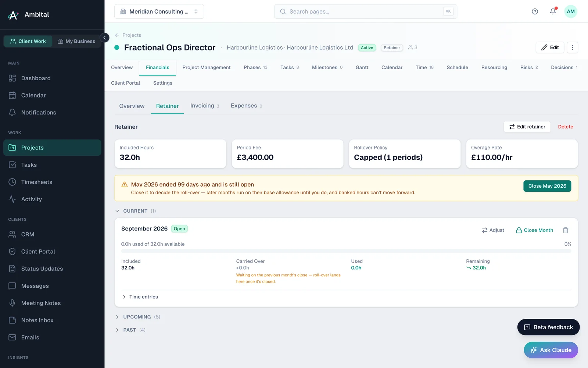The width and height of the screenshot is (588, 368).
Task: Open Meridian Consulting workspace dropdown
Action: pyautogui.click(x=159, y=11)
